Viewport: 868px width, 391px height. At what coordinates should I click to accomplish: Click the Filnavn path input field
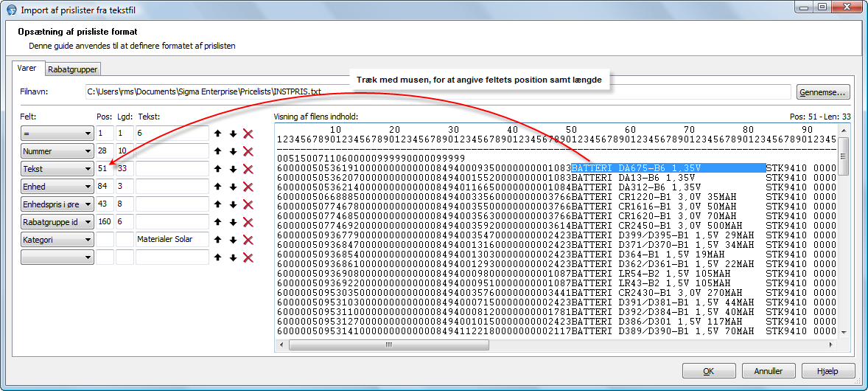[438, 91]
